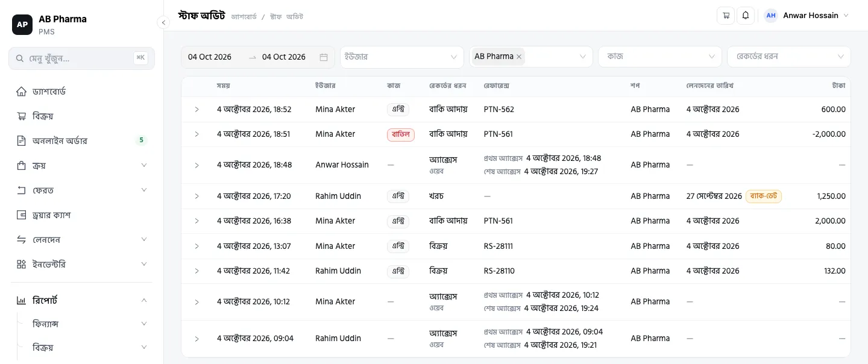Click the ড্রয়ার ক্যাশ icon in sidebar
This screenshot has width=868, height=364.
pos(22,215)
